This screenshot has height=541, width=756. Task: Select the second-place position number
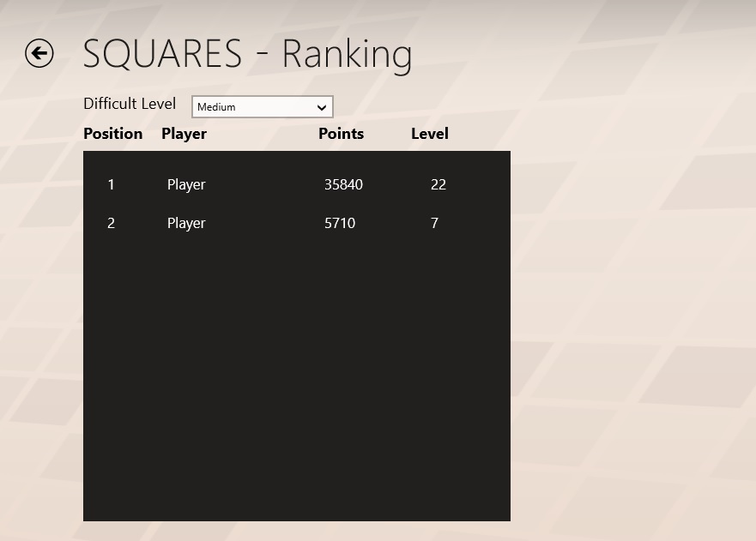(111, 223)
